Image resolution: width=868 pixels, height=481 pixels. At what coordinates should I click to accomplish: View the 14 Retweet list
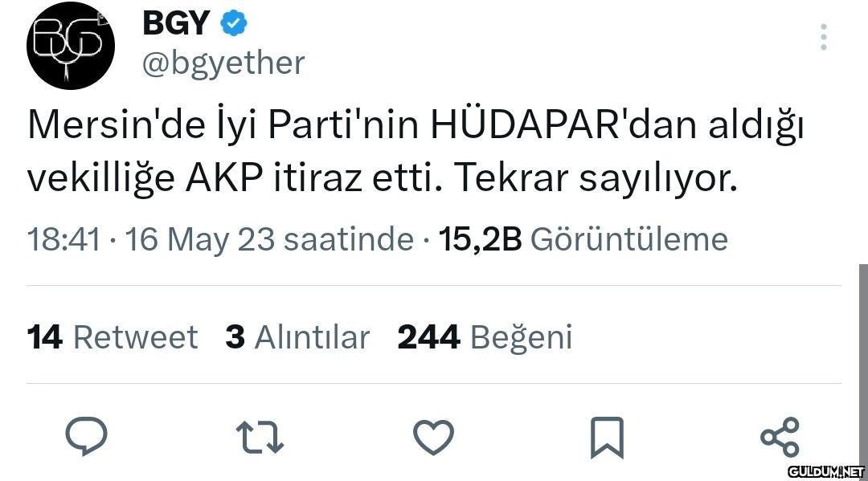coord(112,337)
